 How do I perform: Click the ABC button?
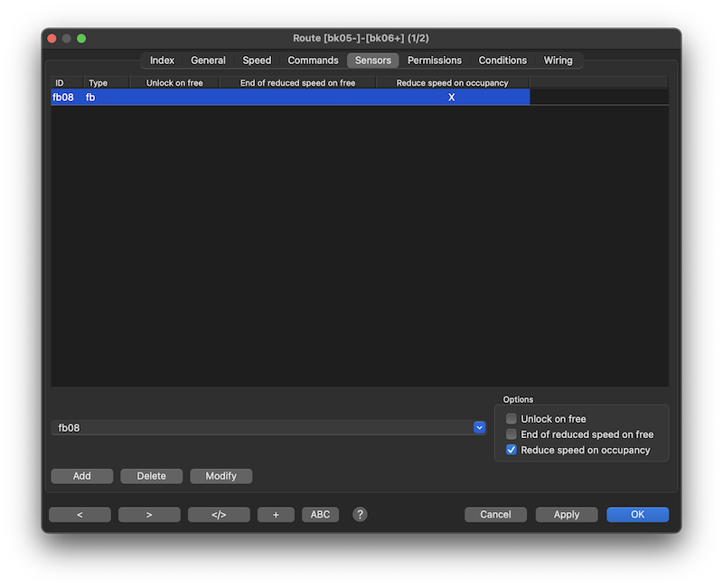320,514
